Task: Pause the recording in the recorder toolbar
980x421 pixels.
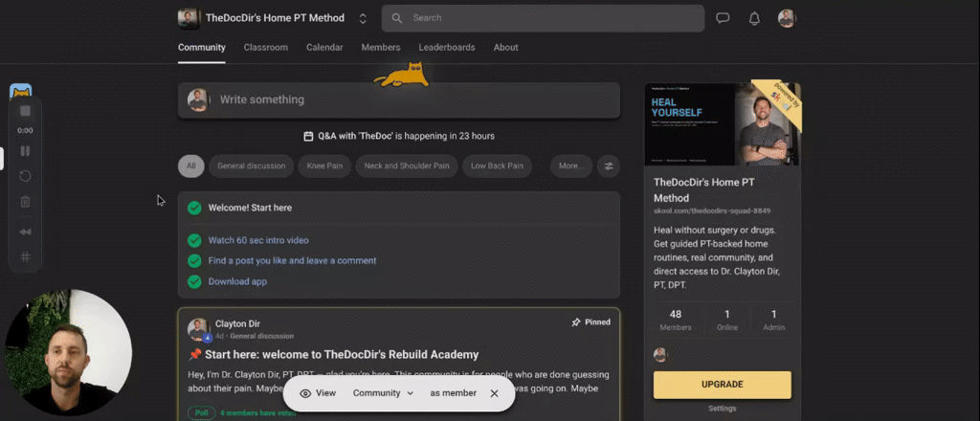Action: point(25,151)
